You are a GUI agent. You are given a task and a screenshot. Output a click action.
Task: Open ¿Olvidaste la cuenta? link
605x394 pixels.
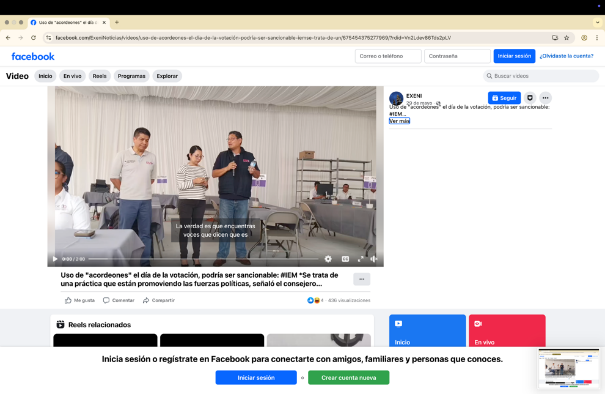(566, 56)
